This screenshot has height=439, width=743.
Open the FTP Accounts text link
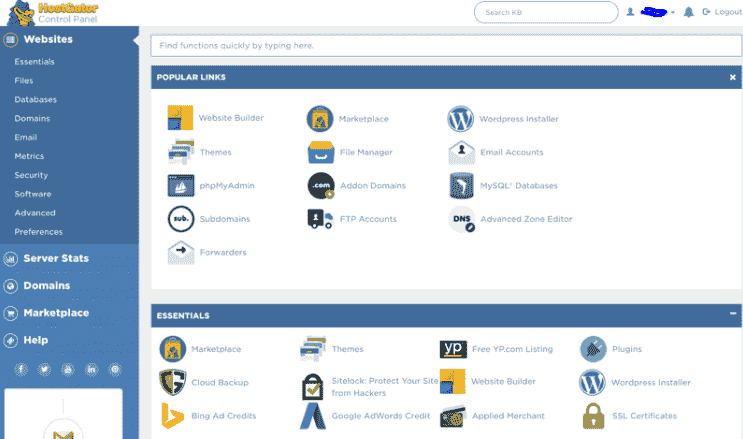(x=368, y=219)
